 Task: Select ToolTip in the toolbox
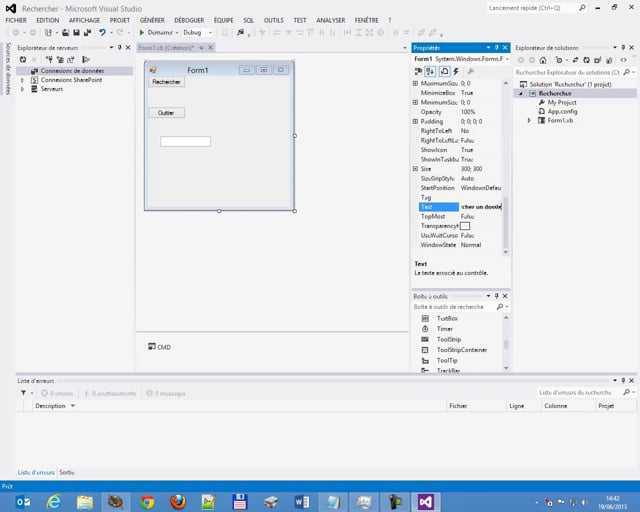pyautogui.click(x=447, y=361)
